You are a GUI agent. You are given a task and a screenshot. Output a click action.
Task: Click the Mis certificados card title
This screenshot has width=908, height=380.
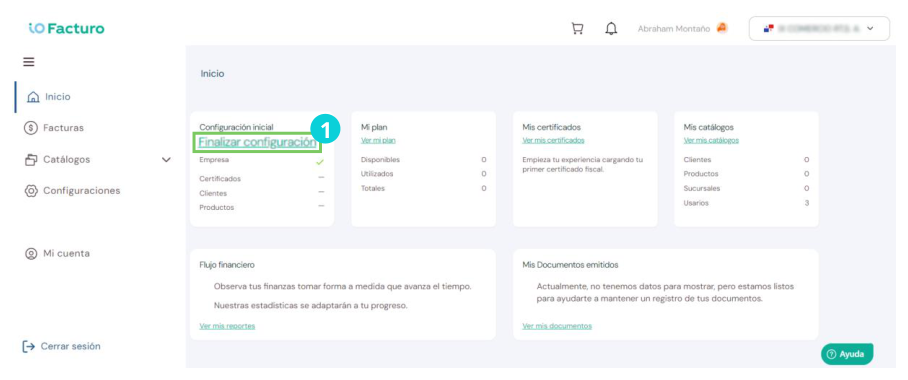point(551,127)
